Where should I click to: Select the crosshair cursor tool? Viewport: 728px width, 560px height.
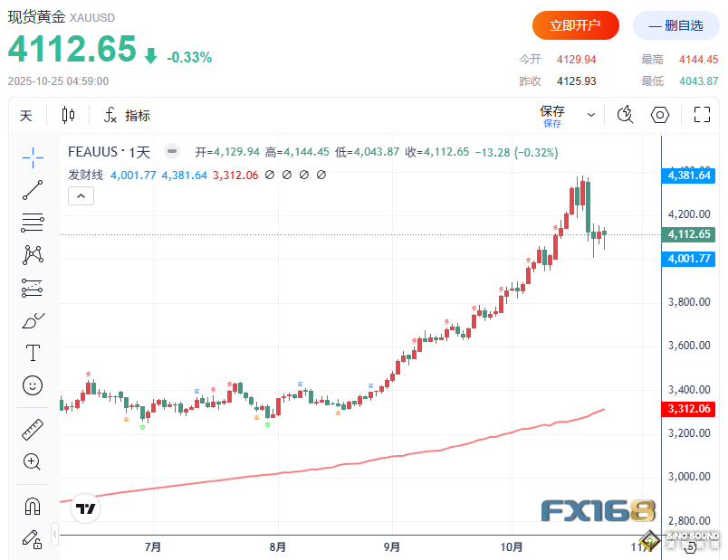(x=33, y=157)
